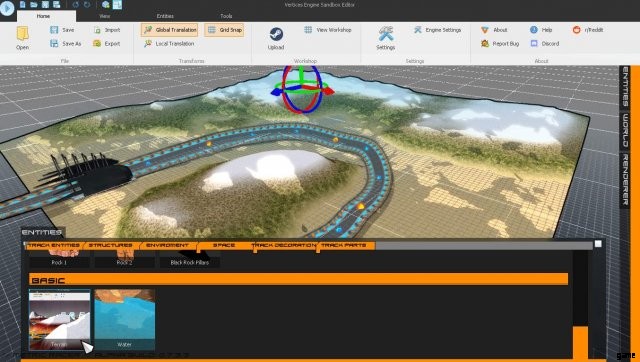Image resolution: width=640 pixels, height=362 pixels.
Task: Expand the Renderer side panel
Action: click(x=625, y=180)
